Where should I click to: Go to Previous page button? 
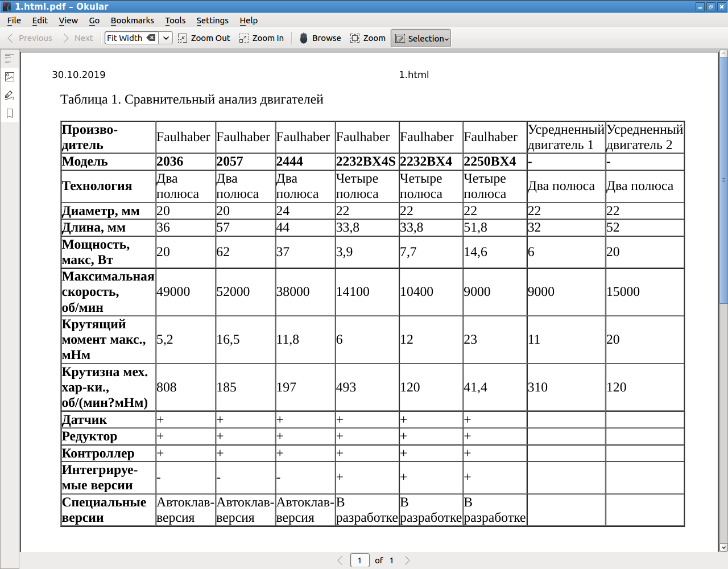(30, 38)
